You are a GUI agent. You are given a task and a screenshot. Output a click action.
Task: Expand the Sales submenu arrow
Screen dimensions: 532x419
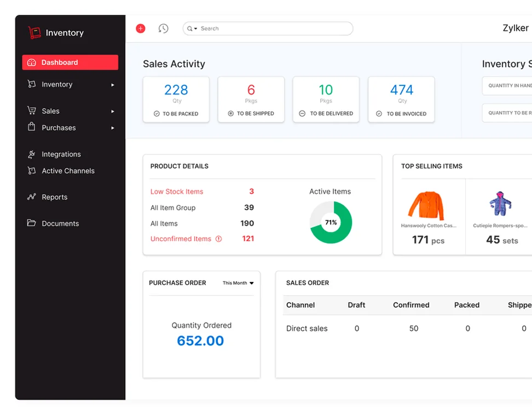pyautogui.click(x=113, y=111)
